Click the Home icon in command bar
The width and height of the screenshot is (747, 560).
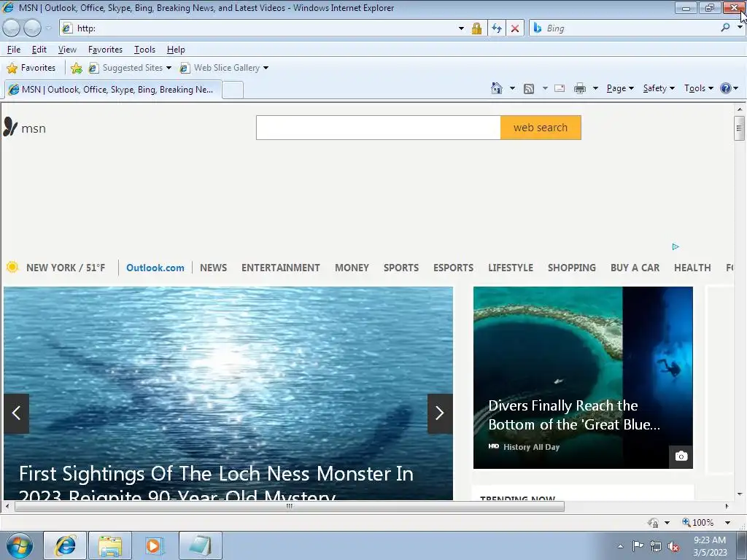pyautogui.click(x=496, y=88)
